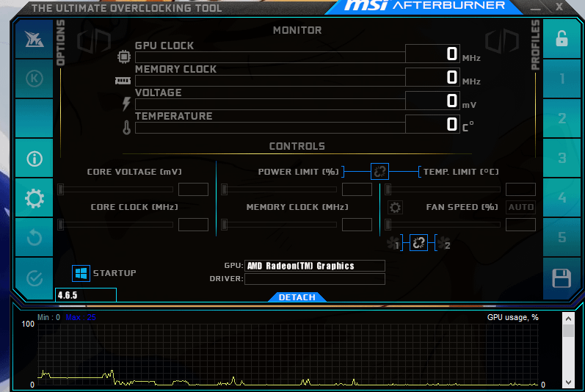Select profile slot 3
This screenshot has height=392, width=585.
(x=562, y=158)
